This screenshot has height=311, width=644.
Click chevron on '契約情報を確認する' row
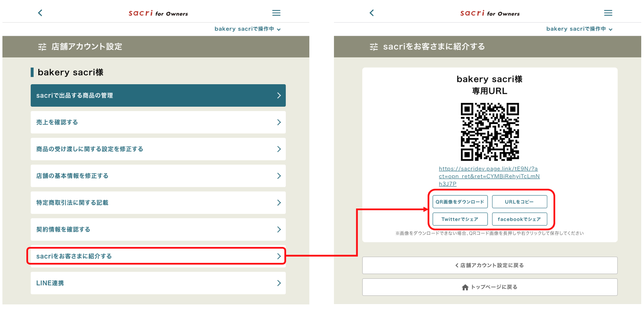279,229
